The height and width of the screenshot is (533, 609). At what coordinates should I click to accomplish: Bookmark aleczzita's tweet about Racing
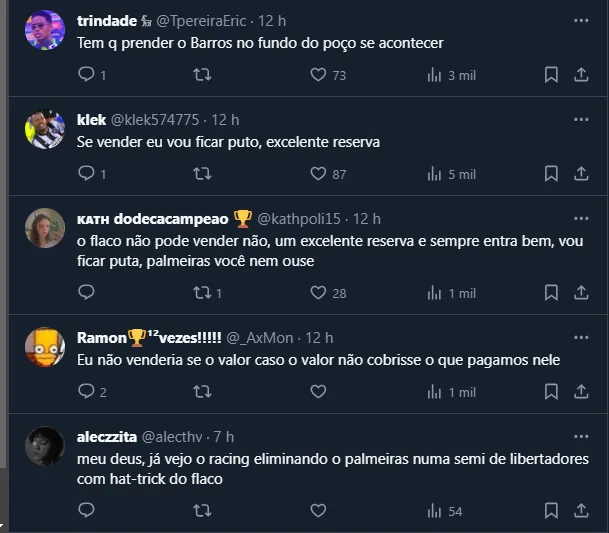[551, 511]
